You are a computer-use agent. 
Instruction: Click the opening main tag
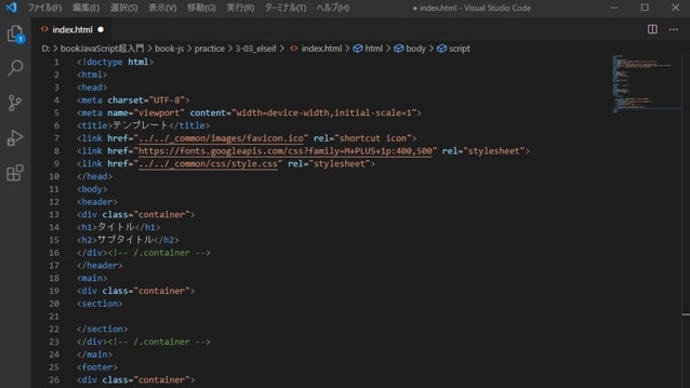tap(92, 278)
